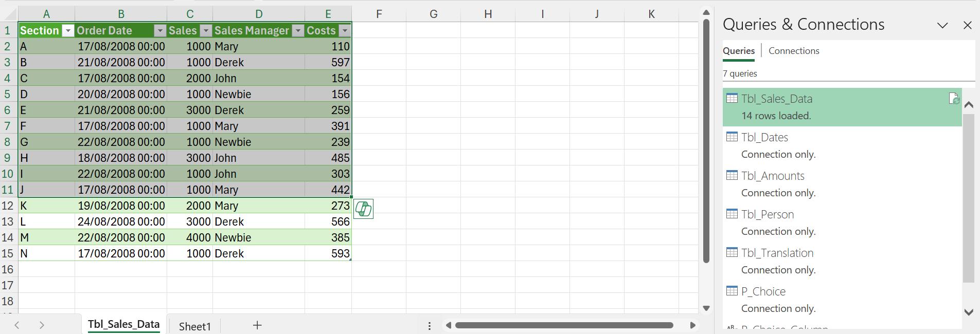Select column A header
Viewport: 980px width, 334px height.
coord(46,14)
